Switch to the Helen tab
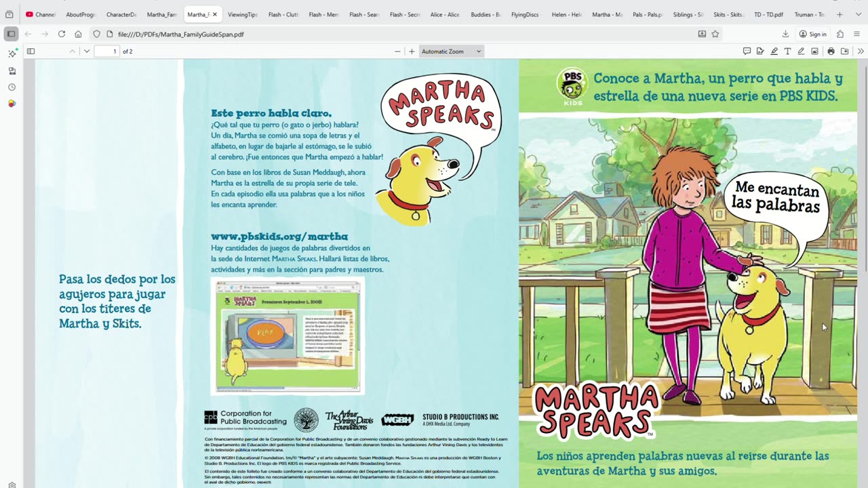This screenshot has height=488, width=868. (x=566, y=14)
